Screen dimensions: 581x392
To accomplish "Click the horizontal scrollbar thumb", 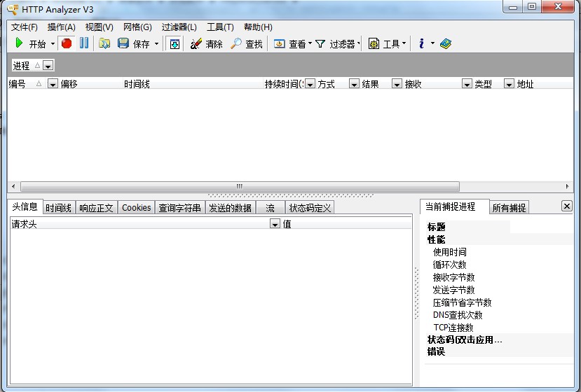I will point(240,186).
